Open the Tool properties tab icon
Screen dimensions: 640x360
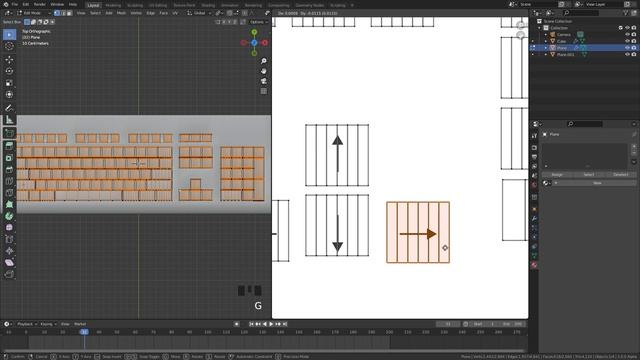(x=534, y=136)
